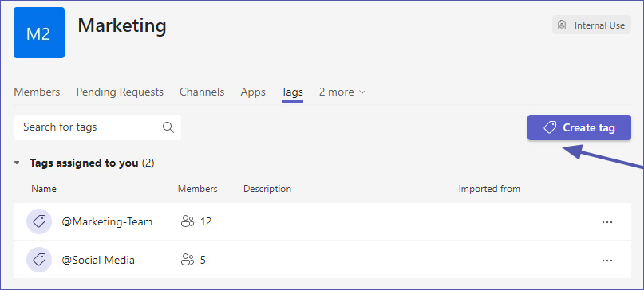Screen dimensions: 644x290
Task: Click the people icon next to 12
Action: (188, 222)
